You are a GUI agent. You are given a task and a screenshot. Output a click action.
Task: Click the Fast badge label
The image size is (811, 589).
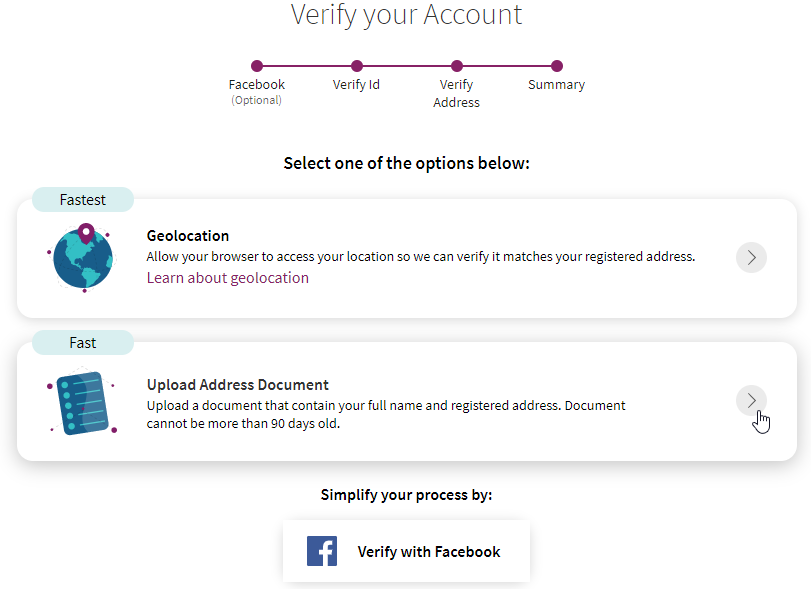coord(82,342)
